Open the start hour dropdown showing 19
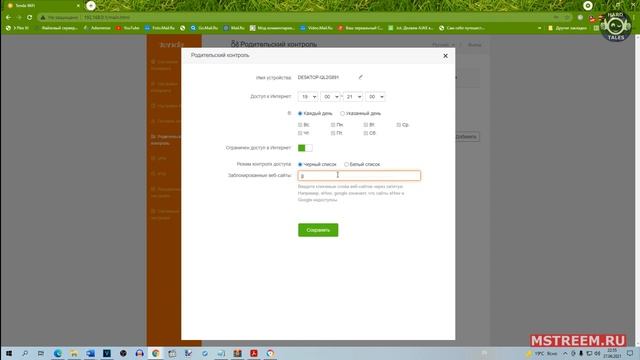Screen dimensions: 640x360 pos(308,97)
